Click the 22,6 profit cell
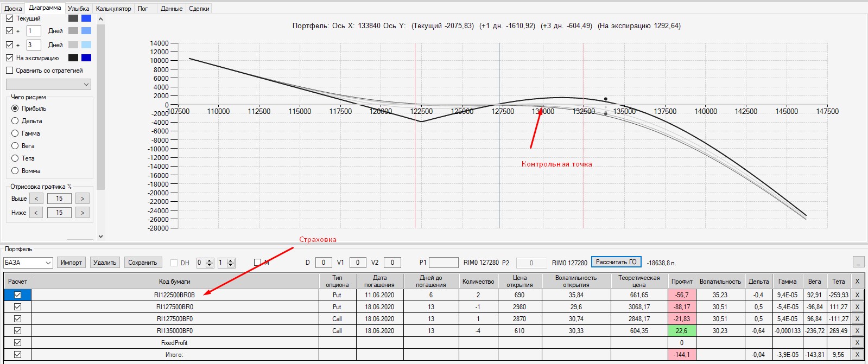 (x=682, y=331)
